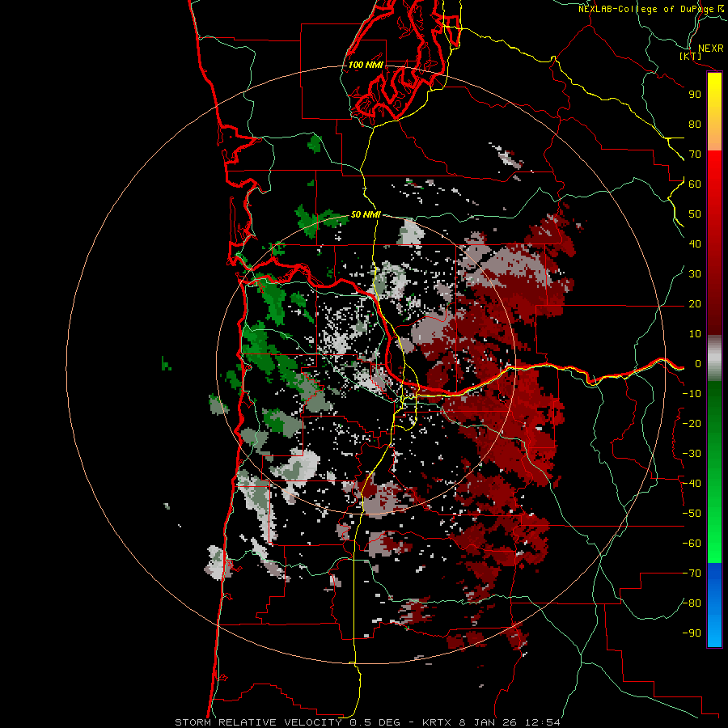This screenshot has width=728, height=728.
Task: Click the 50 NMI range ring label
Action: 366,214
